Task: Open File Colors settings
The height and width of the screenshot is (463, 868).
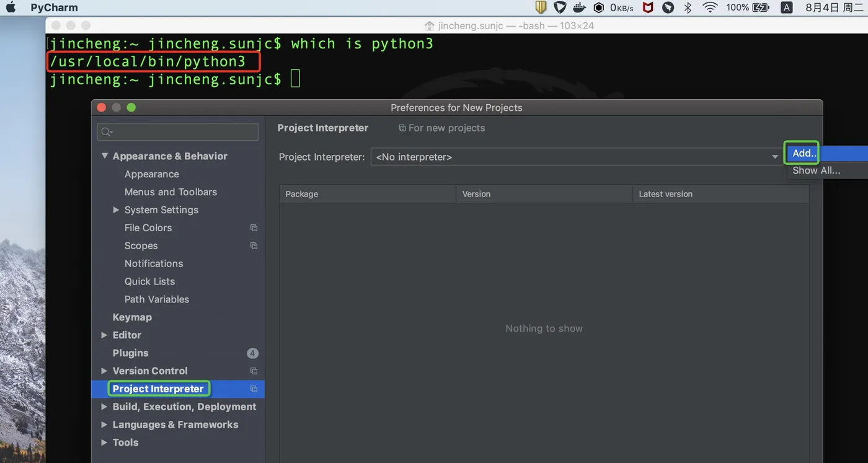Action: [148, 228]
